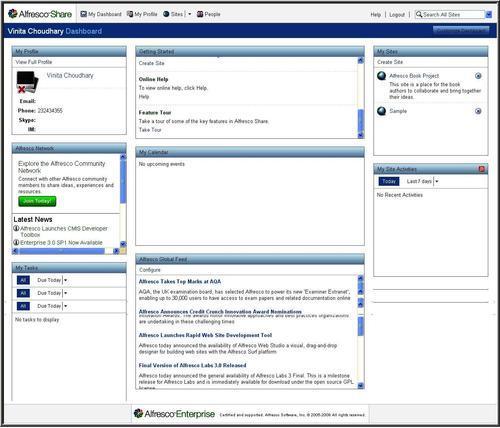Open the search options dropdown arrow
The width and height of the screenshot is (500, 428).
488,15
